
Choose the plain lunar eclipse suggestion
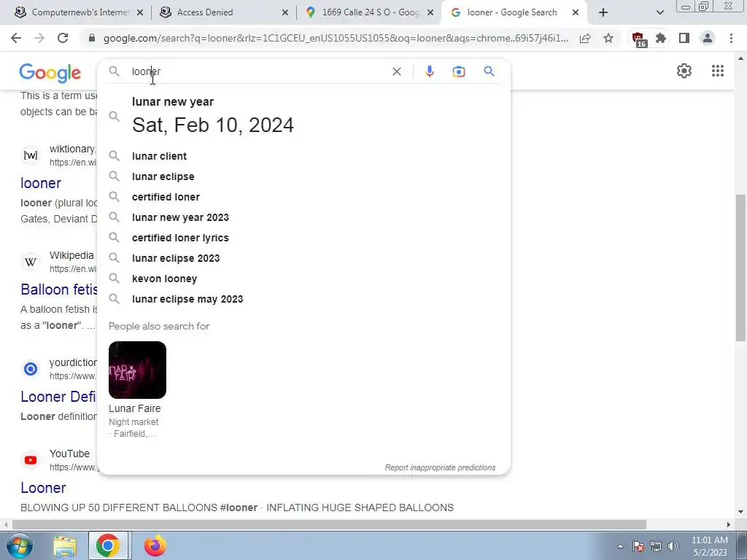(303, 176)
